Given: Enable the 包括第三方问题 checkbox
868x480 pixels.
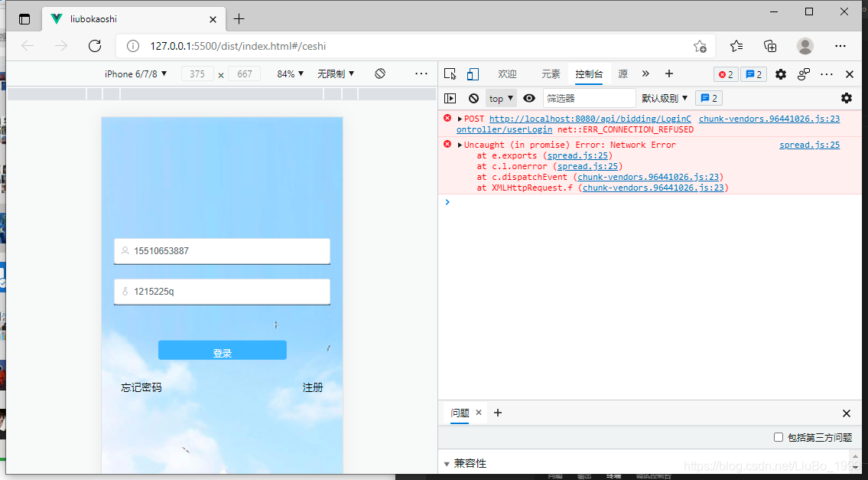Looking at the screenshot, I should (779, 437).
